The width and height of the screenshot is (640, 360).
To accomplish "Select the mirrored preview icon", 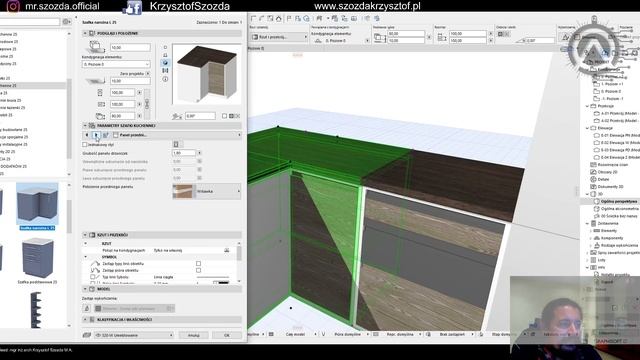I will [165, 71].
